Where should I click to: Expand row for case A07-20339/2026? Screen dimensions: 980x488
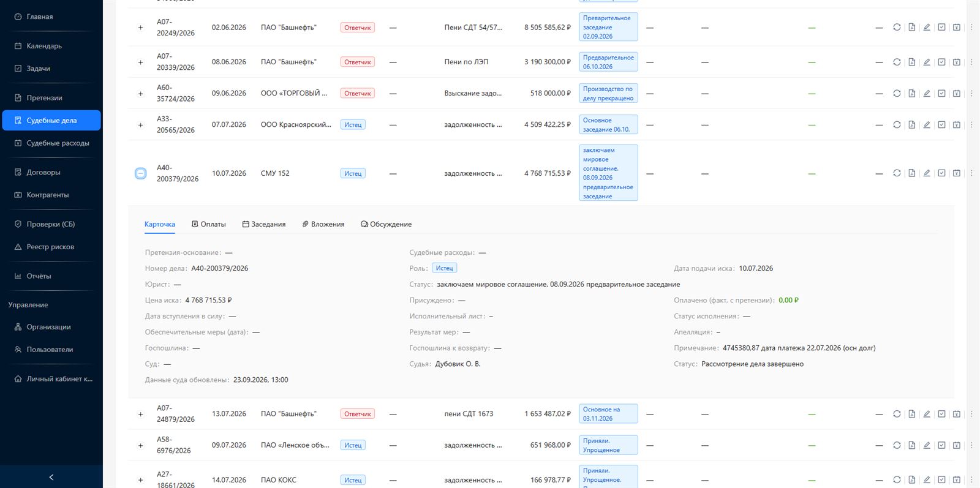coord(140,62)
